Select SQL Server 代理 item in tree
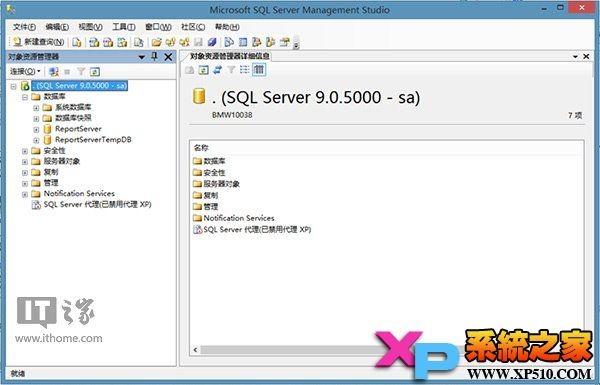Image resolution: width=600 pixels, height=385 pixels. click(98, 204)
